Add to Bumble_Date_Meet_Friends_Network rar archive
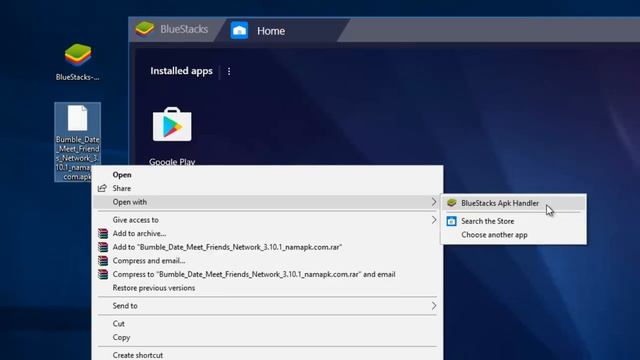 (x=227, y=247)
